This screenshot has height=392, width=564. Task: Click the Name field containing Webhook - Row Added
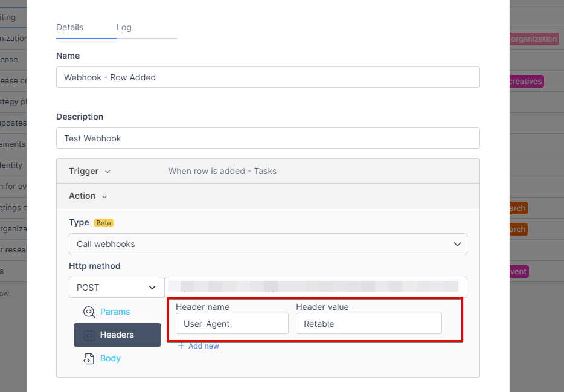click(268, 77)
